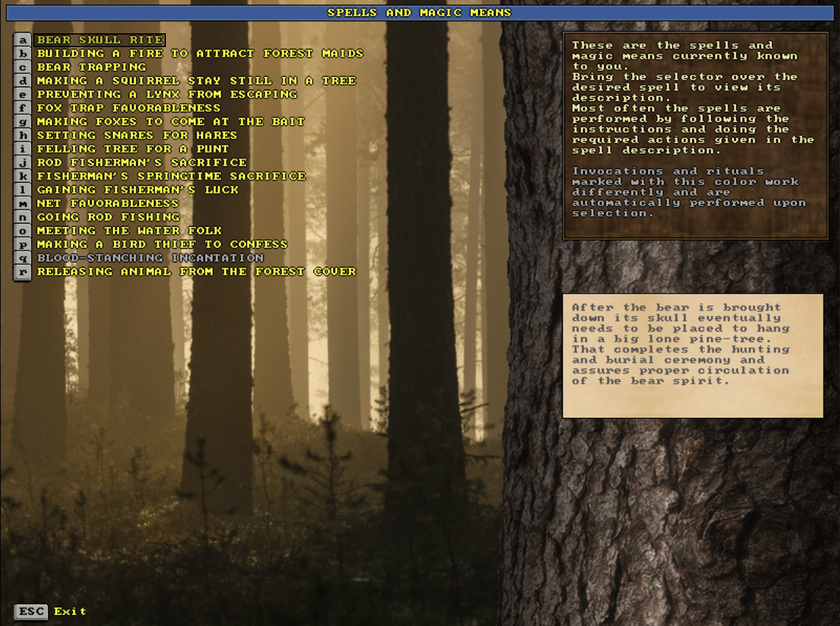
Task: Choose Preventing a Lynx from Escaping
Action: (166, 95)
